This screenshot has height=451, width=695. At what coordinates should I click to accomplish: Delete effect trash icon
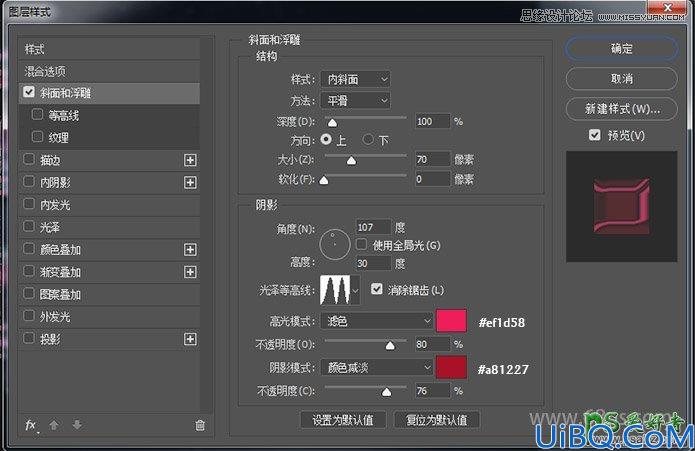point(200,425)
